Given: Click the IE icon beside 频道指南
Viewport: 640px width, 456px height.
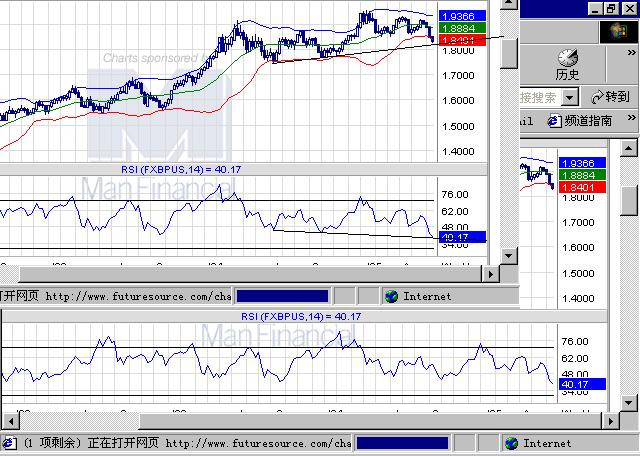Looking at the screenshot, I should click(554, 121).
